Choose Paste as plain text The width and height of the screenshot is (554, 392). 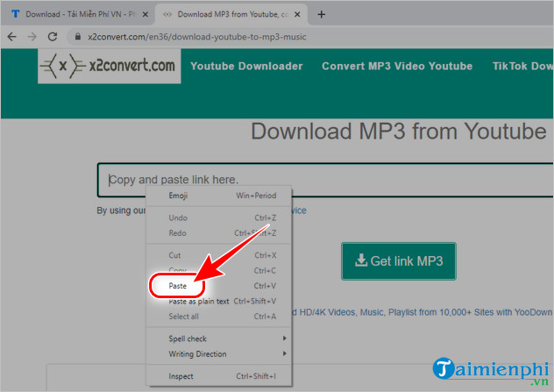219,301
